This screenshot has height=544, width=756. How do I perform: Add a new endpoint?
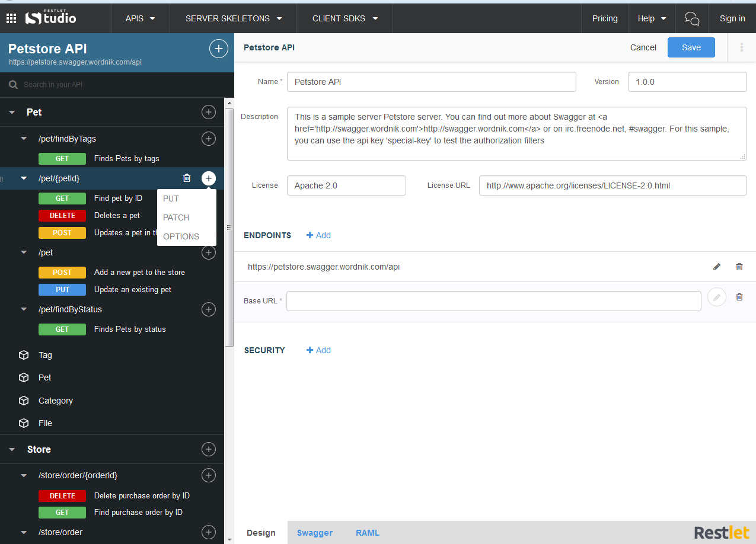coord(318,235)
